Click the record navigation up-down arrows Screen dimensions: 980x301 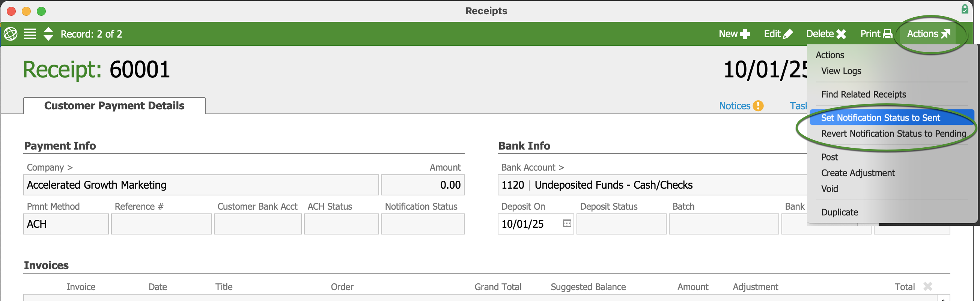(x=48, y=34)
